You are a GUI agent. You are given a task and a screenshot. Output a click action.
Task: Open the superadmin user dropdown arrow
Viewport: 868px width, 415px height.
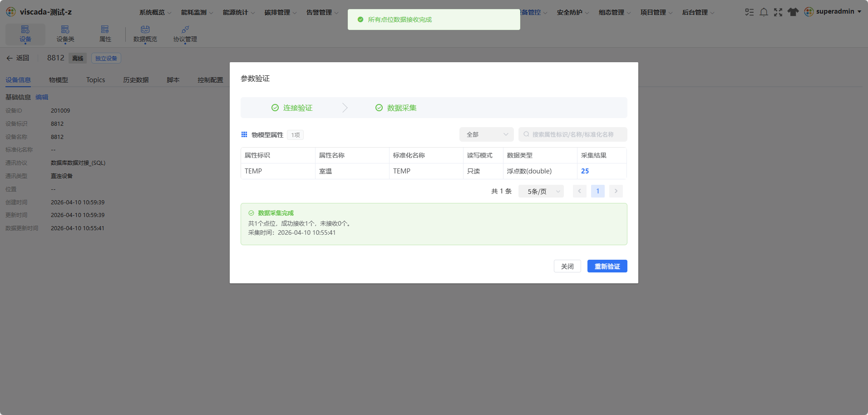(859, 12)
